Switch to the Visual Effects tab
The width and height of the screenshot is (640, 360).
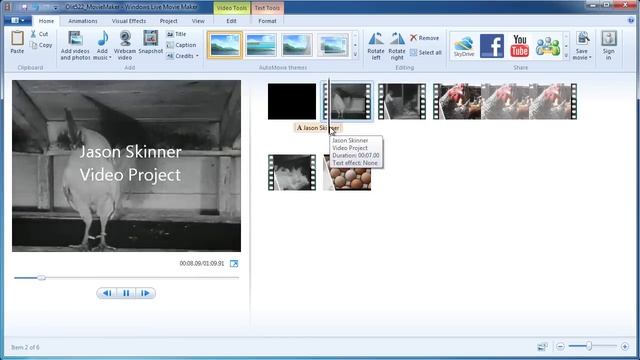point(129,21)
